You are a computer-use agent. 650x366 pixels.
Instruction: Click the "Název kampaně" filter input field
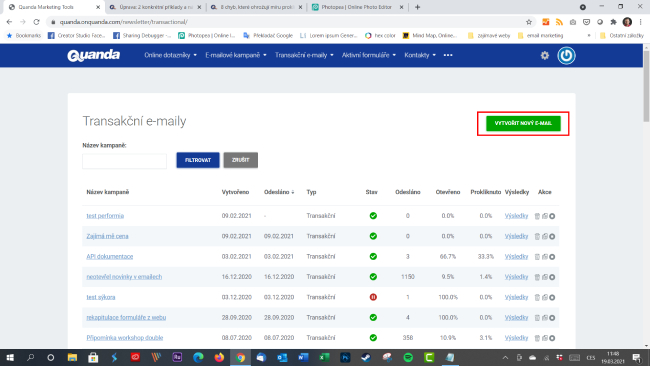[124, 161]
